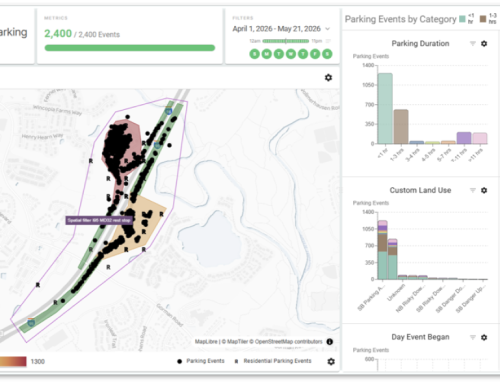This screenshot has width=500, height=383.
Task: Select the 5-7 hrs orange bar in Parking Duration
Action: [448, 142]
